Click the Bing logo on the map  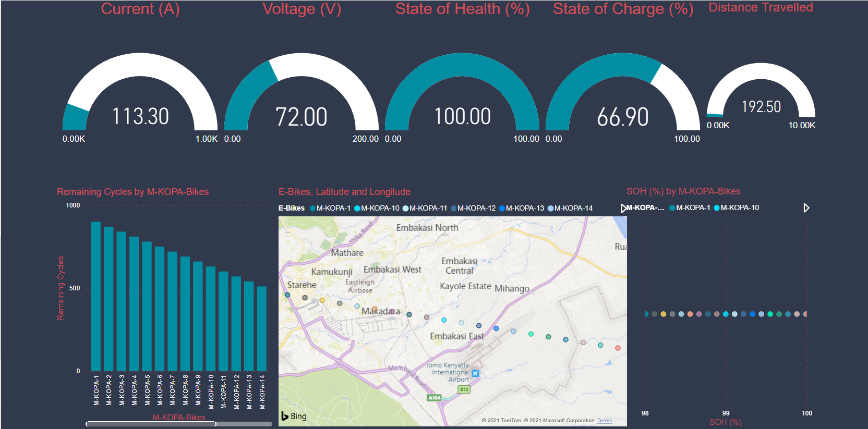tap(294, 416)
